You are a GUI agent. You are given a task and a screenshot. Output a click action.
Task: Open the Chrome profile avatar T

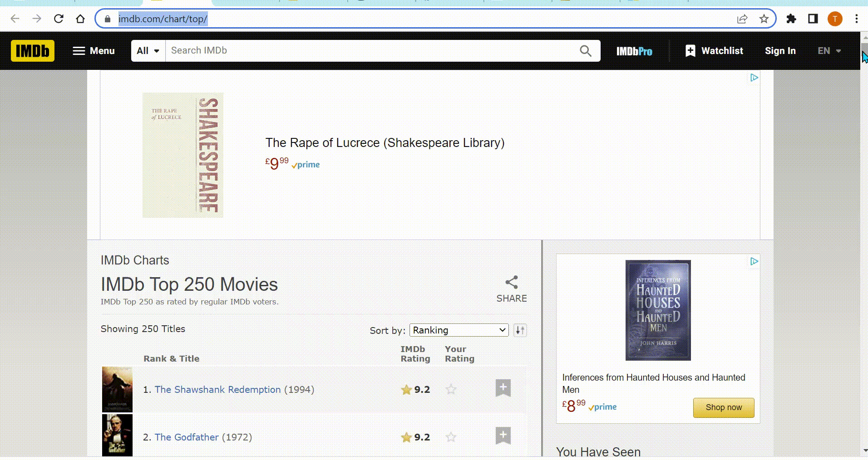pyautogui.click(x=835, y=19)
